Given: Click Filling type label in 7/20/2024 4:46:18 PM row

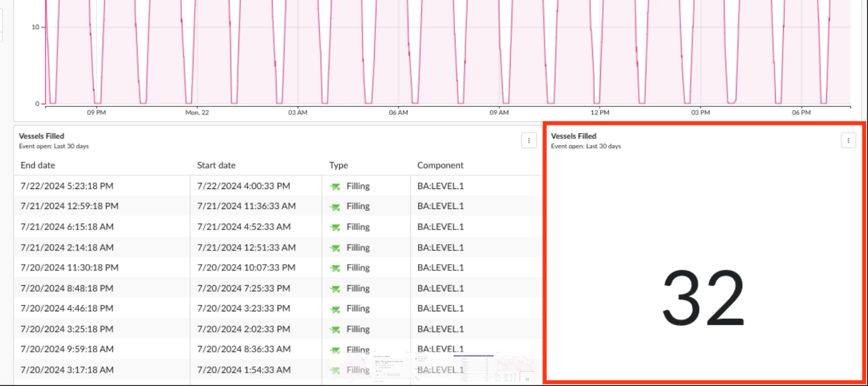Looking at the screenshot, I should [358, 309].
